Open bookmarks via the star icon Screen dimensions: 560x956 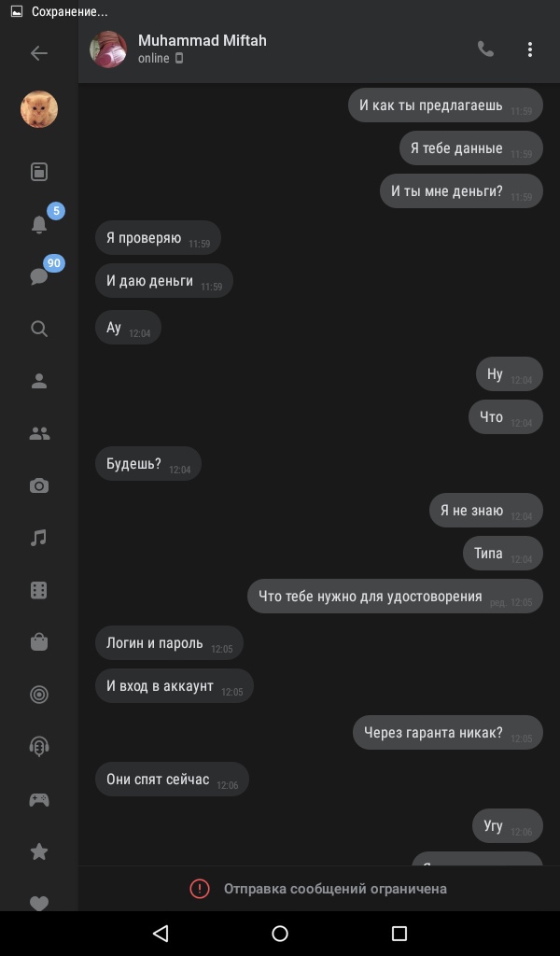coord(39,851)
